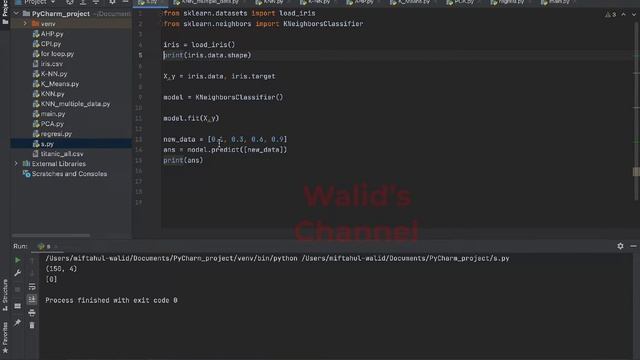Select 'for loop.py' file
The height and width of the screenshot is (360, 640).
pos(53,54)
